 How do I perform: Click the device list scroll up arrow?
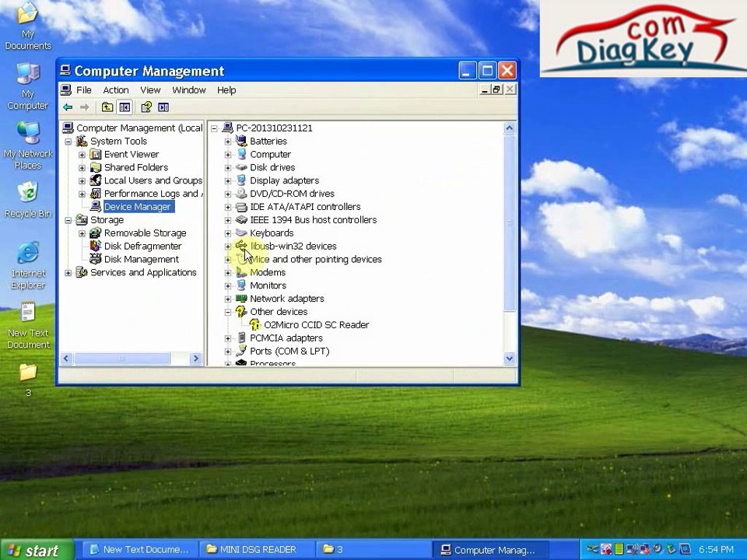coord(509,128)
